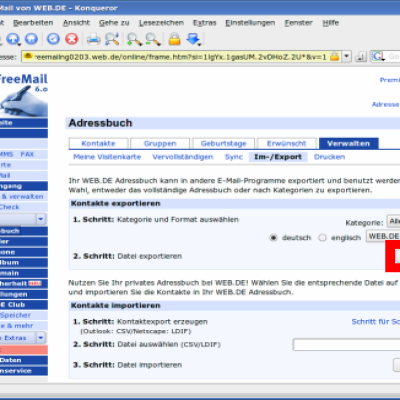Stop loading with the red X icon

[x=71, y=39]
